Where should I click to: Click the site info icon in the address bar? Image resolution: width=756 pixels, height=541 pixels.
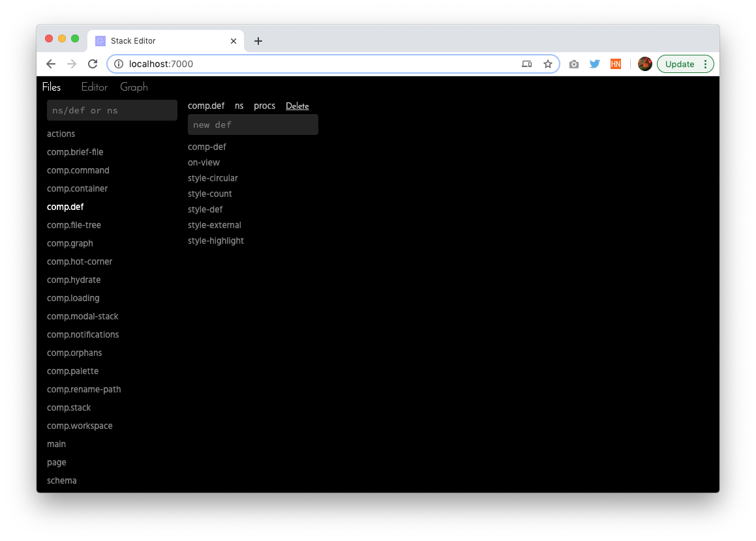(119, 64)
